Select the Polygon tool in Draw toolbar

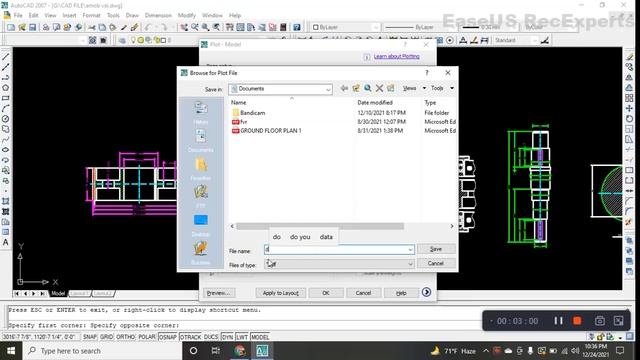(6, 88)
